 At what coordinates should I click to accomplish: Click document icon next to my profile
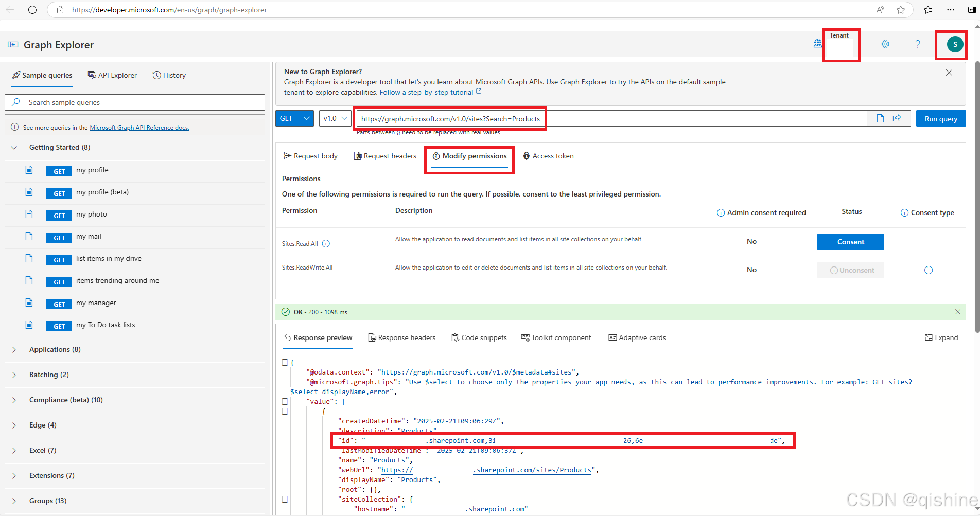click(x=29, y=170)
